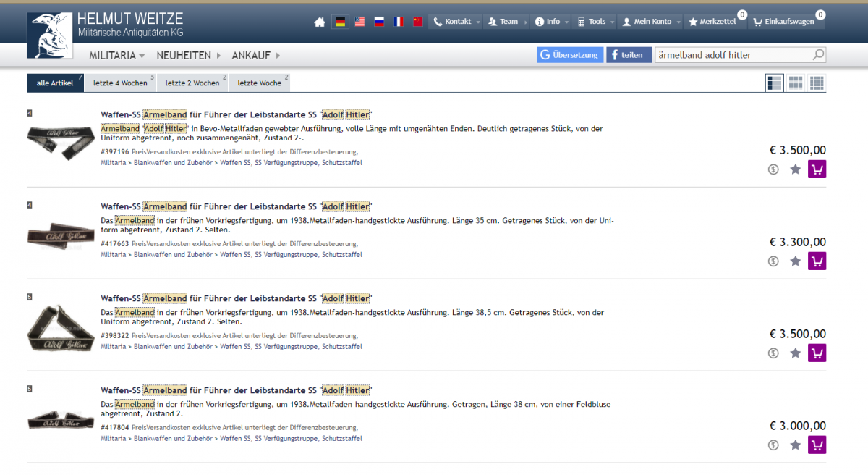
Task: Open category breadcrumb under item #417804
Action: [x=231, y=439]
